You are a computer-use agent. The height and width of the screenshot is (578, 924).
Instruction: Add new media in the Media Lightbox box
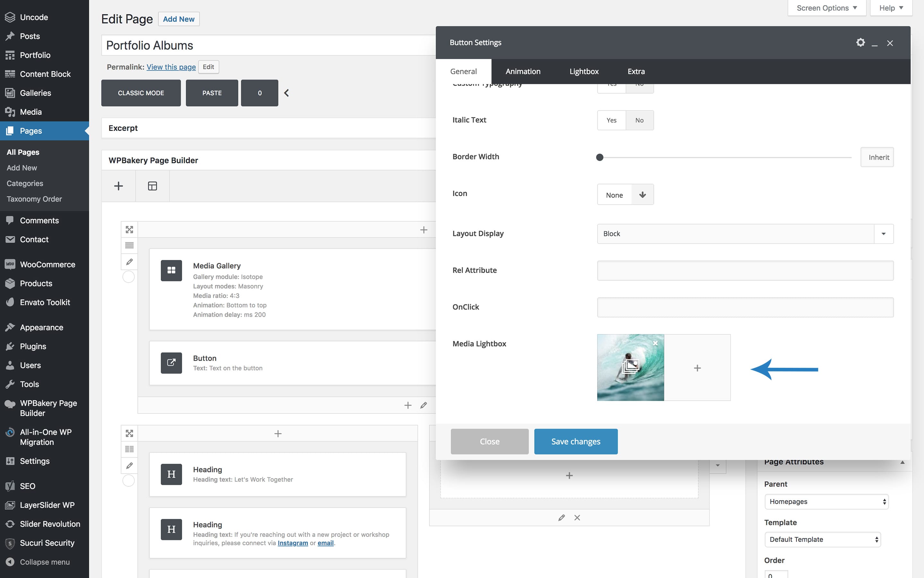[697, 368]
